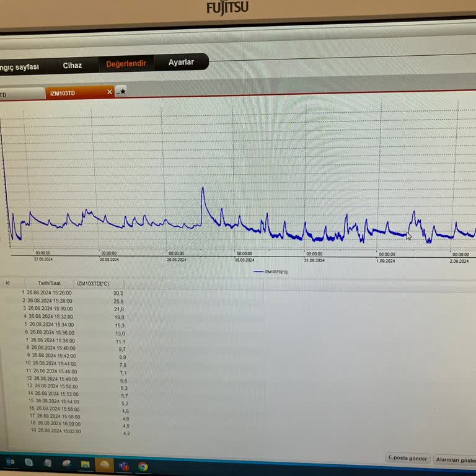
Task: Click the temperature value 9,7
Action: [x=122, y=350]
